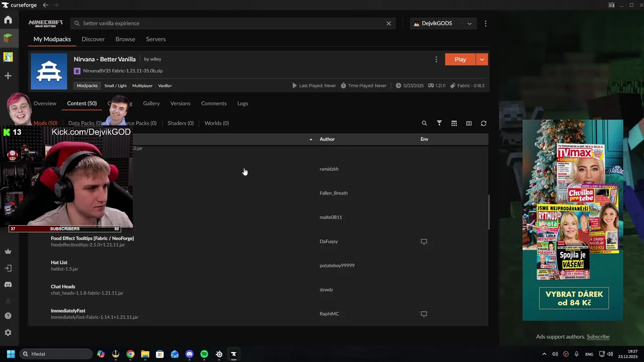Switch to grid view icon

[x=454, y=123]
